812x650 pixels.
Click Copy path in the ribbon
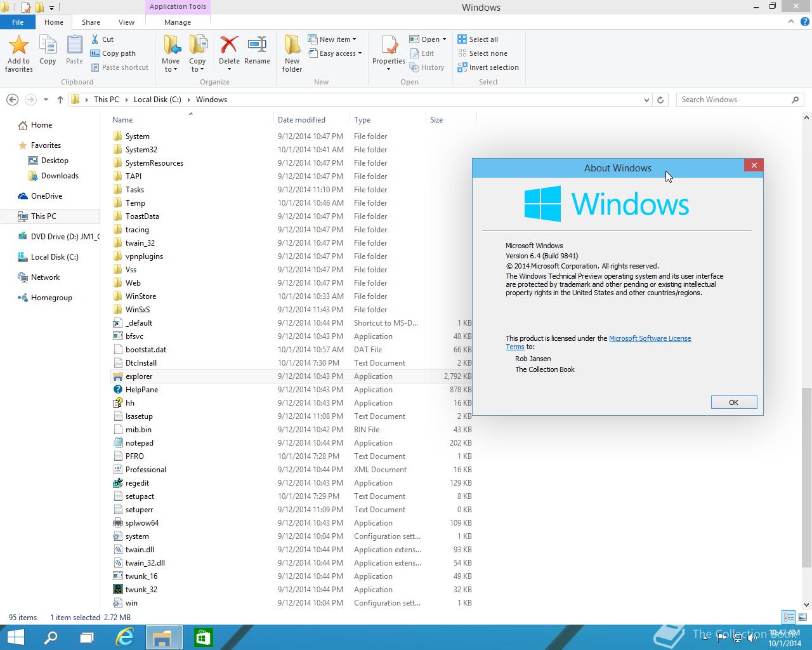(x=113, y=53)
